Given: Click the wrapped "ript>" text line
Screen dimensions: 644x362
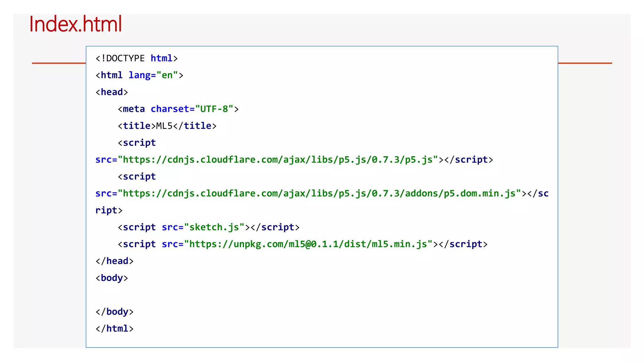Looking at the screenshot, I should 109,210.
